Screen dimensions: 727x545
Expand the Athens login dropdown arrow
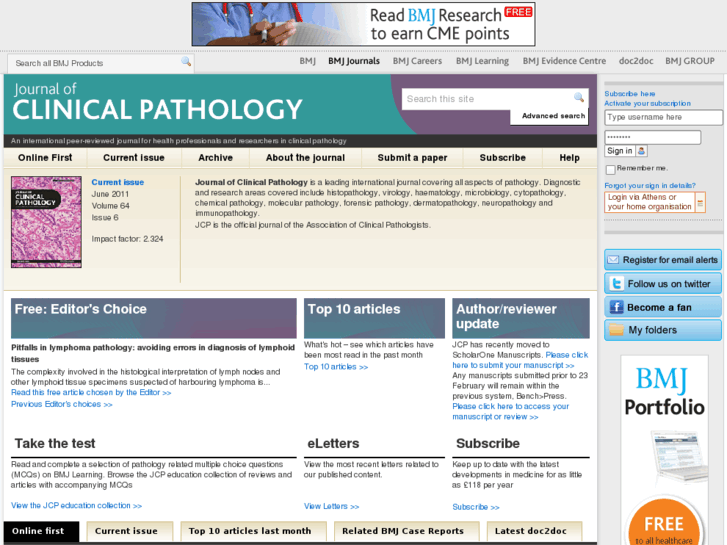[x=700, y=202]
